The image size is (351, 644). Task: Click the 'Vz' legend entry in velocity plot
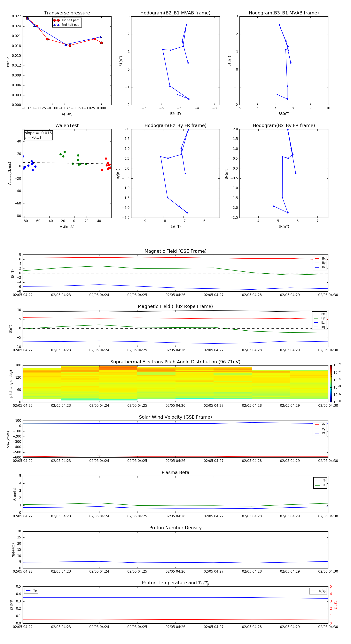click(x=320, y=433)
